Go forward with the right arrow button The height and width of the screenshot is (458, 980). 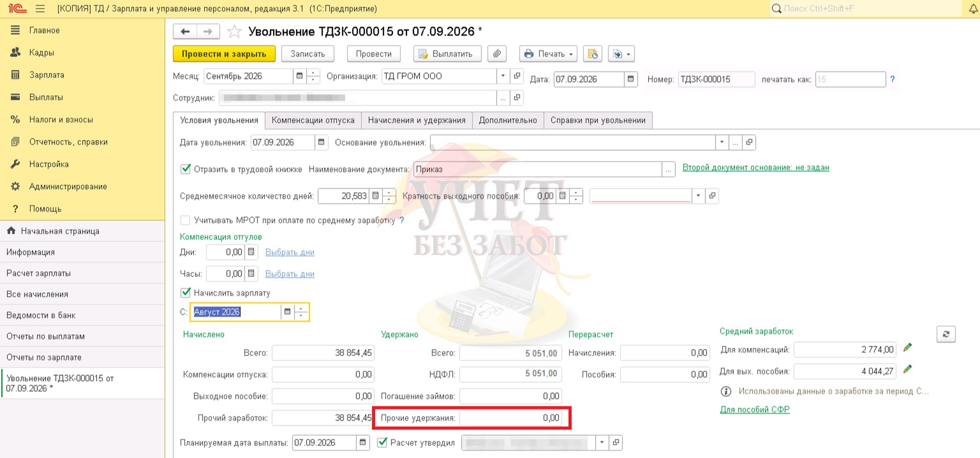[x=208, y=32]
